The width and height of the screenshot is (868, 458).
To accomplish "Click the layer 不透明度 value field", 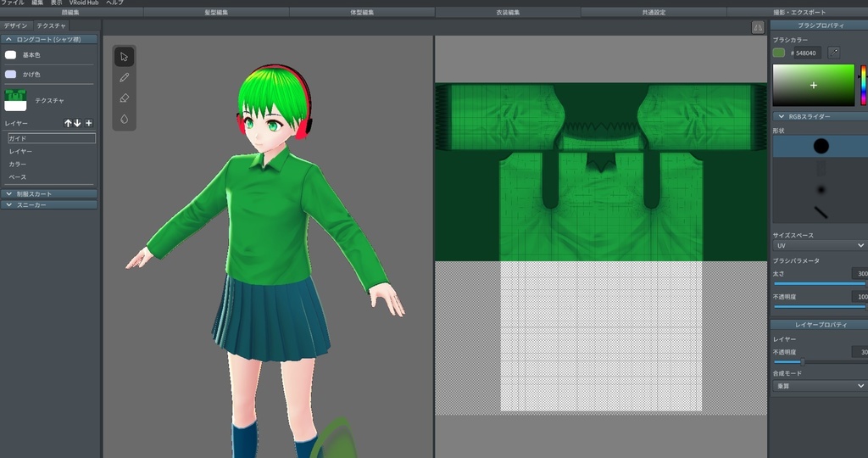I will point(860,352).
